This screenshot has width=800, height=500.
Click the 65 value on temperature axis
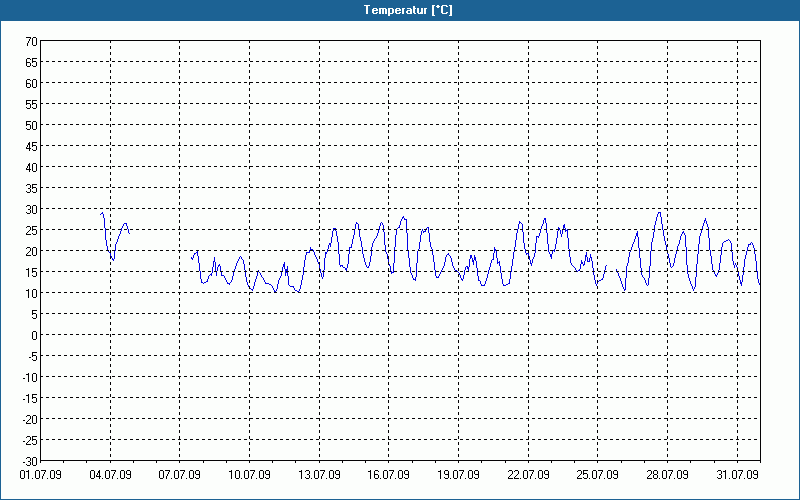coord(32,62)
